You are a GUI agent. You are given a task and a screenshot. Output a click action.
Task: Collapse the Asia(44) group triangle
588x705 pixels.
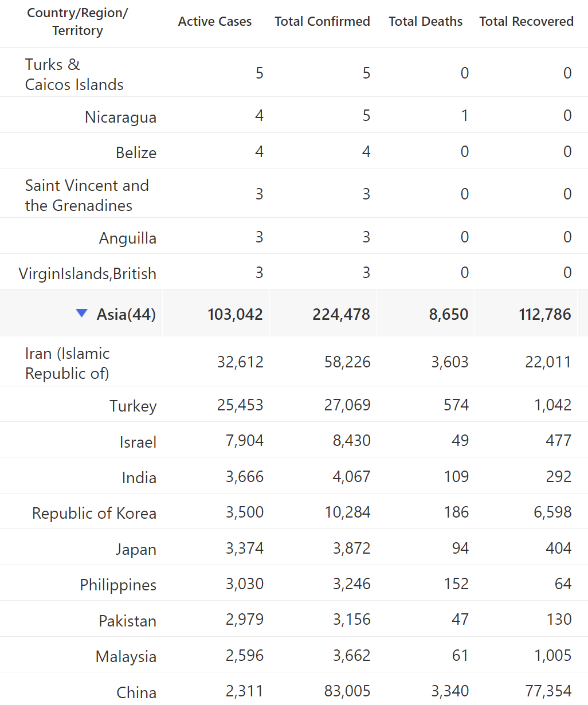pos(82,313)
